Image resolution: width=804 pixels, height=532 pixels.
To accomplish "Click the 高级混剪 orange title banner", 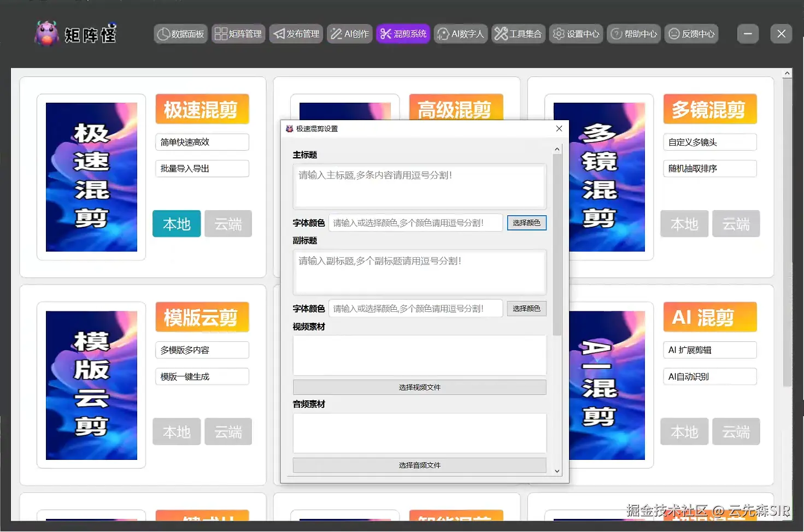I will [x=456, y=108].
